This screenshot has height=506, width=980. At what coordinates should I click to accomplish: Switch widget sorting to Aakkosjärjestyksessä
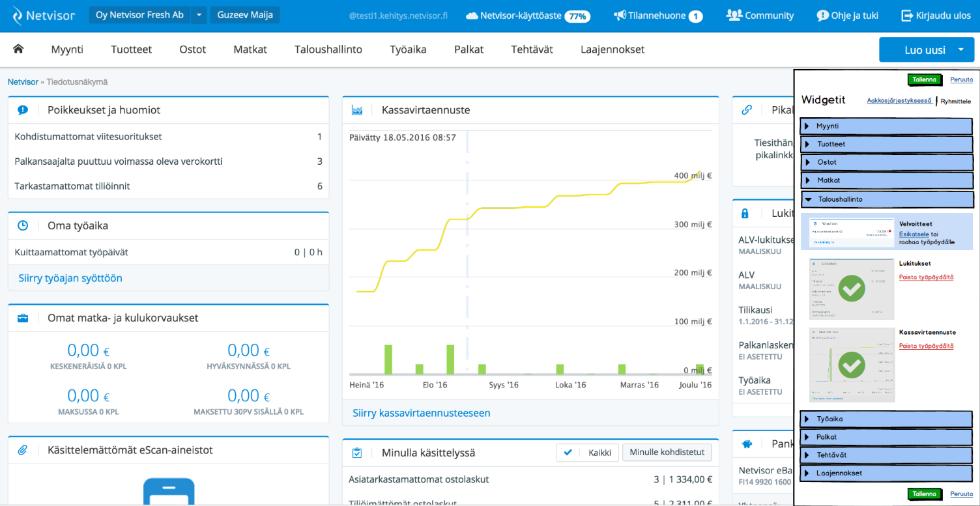tap(899, 101)
